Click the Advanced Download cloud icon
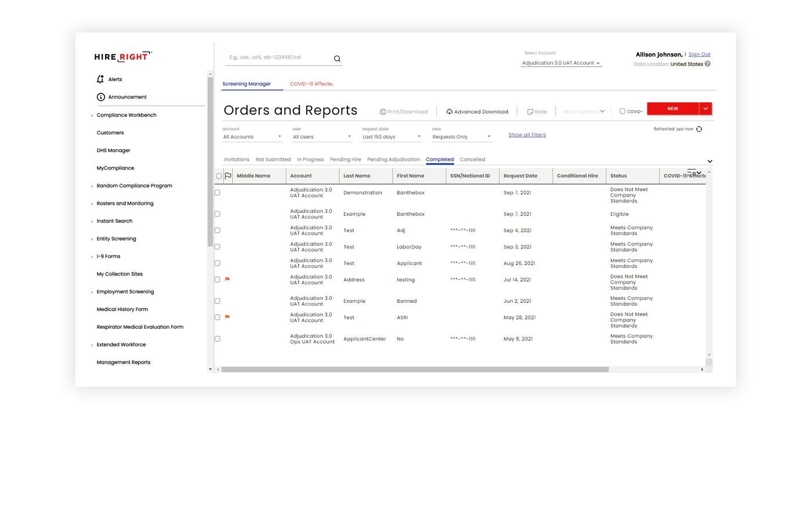 pos(449,112)
